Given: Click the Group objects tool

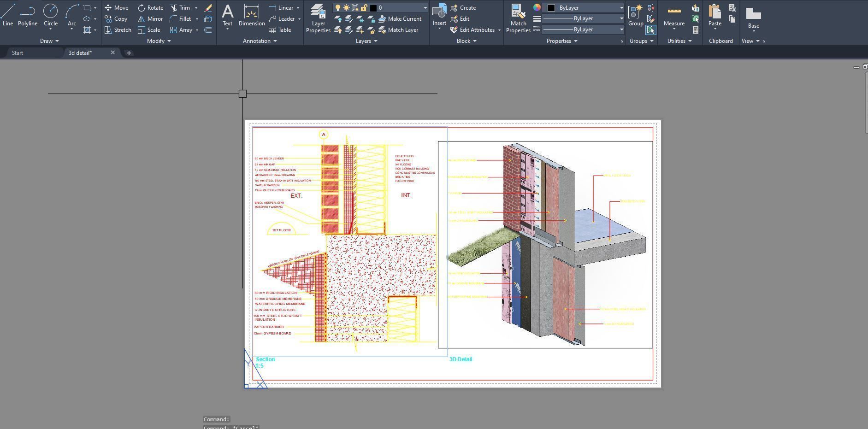Looking at the screenshot, I should tap(636, 15).
